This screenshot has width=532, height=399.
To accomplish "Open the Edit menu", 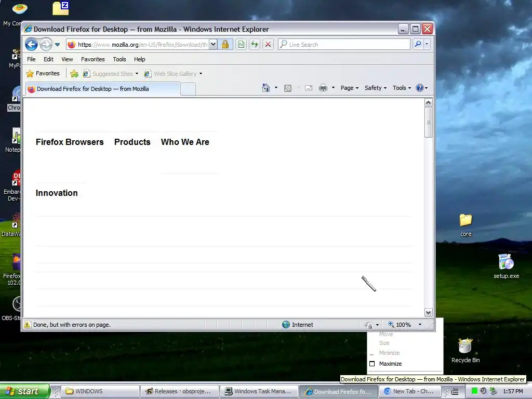I will 48,59.
